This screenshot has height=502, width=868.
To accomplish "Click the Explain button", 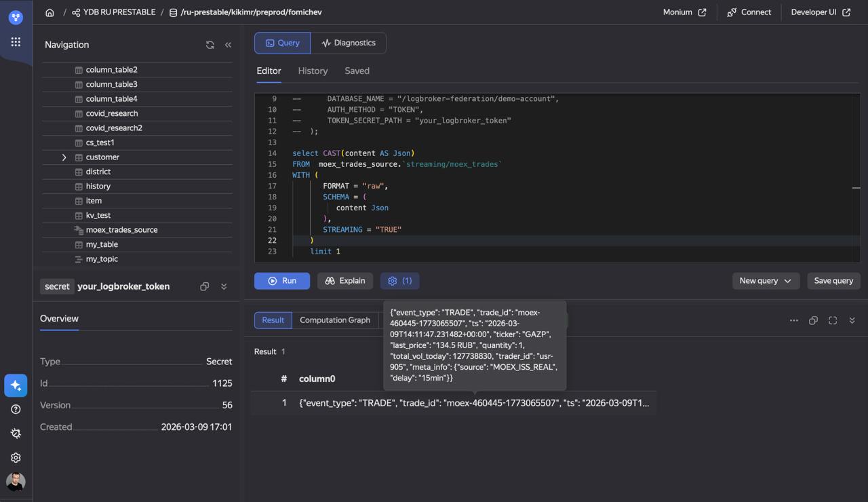I will click(345, 281).
